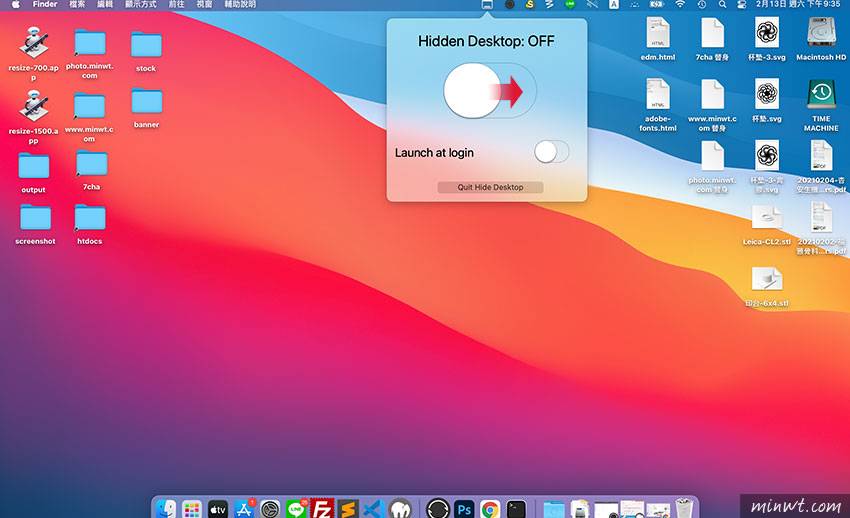Click the input source A icon
Screen dimensions: 850x518
click(614, 4)
